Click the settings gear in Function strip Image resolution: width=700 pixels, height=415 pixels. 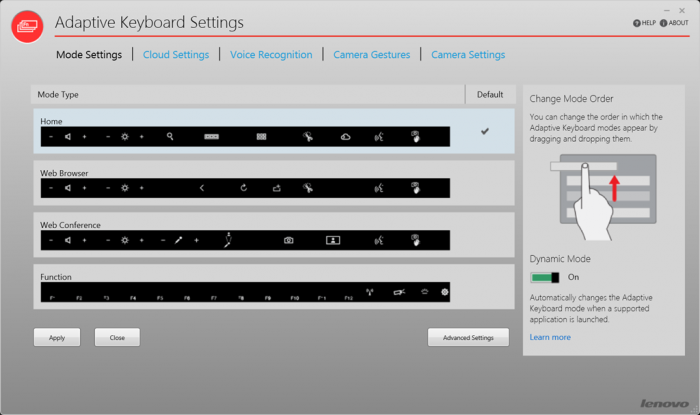[445, 292]
